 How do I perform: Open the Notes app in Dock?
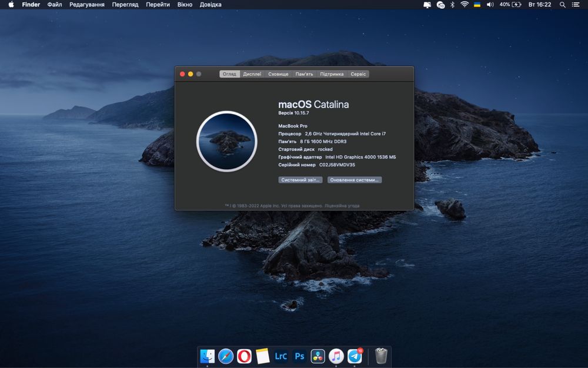click(262, 356)
